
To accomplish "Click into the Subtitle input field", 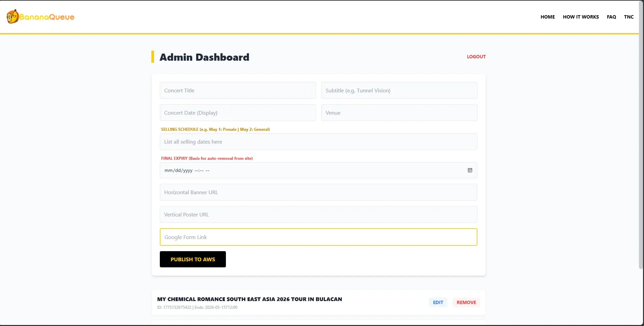I will click(399, 90).
